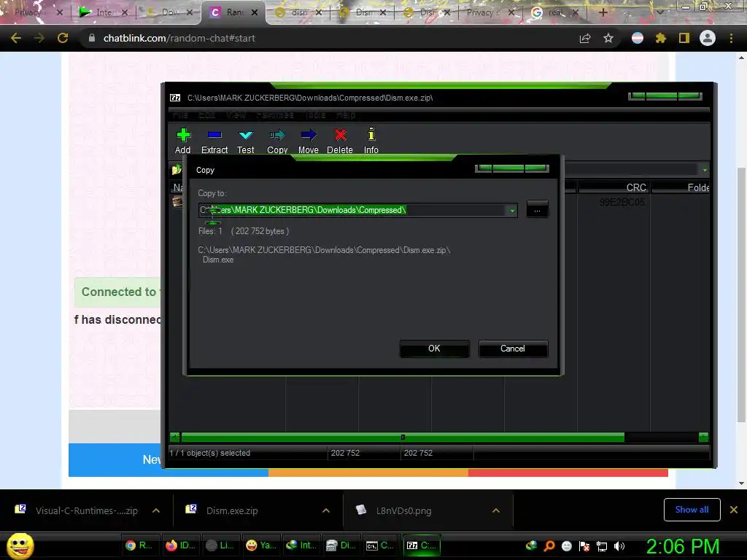The image size is (747, 560).
Task: Click the 7z icon in the window title
Action: [175, 98]
